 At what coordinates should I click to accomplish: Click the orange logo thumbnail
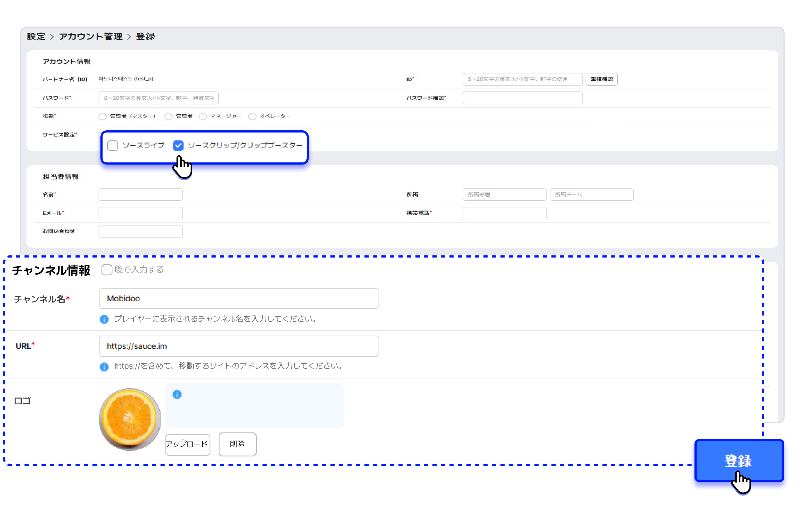[x=130, y=419]
